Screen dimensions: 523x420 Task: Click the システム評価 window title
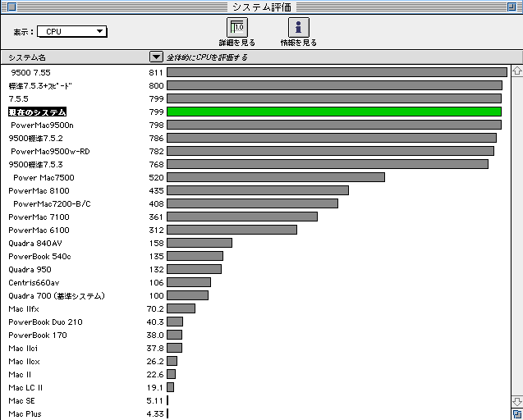[x=262, y=7]
